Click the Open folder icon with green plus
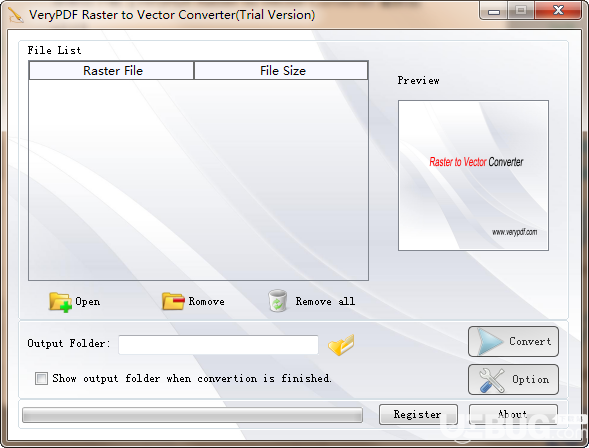The image size is (589, 448). coord(60,302)
